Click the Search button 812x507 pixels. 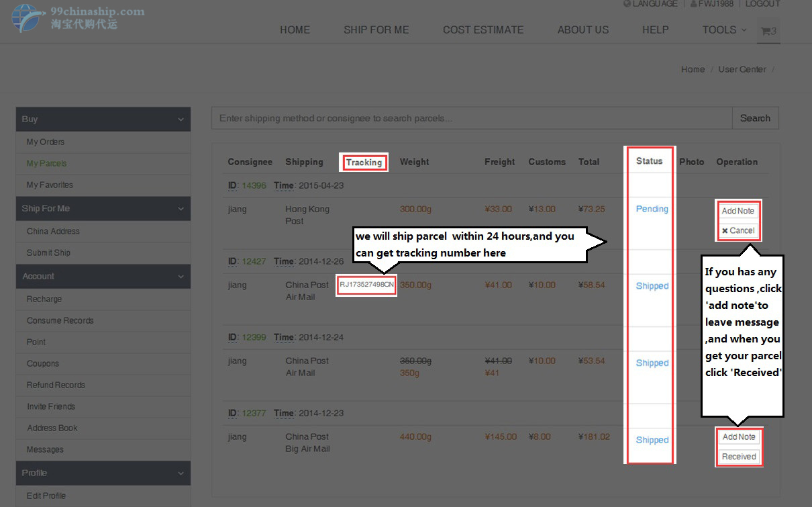click(x=755, y=118)
